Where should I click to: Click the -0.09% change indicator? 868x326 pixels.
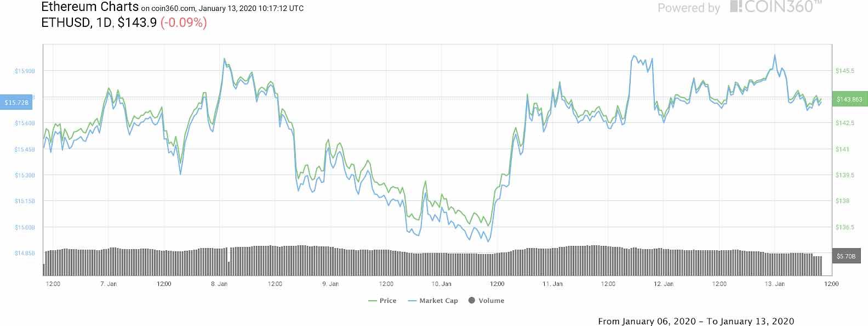(x=184, y=23)
